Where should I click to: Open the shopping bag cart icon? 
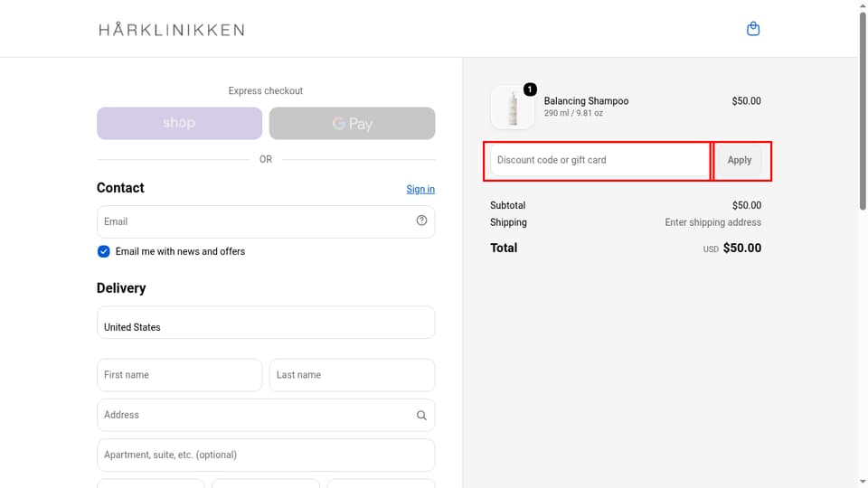pos(753,29)
